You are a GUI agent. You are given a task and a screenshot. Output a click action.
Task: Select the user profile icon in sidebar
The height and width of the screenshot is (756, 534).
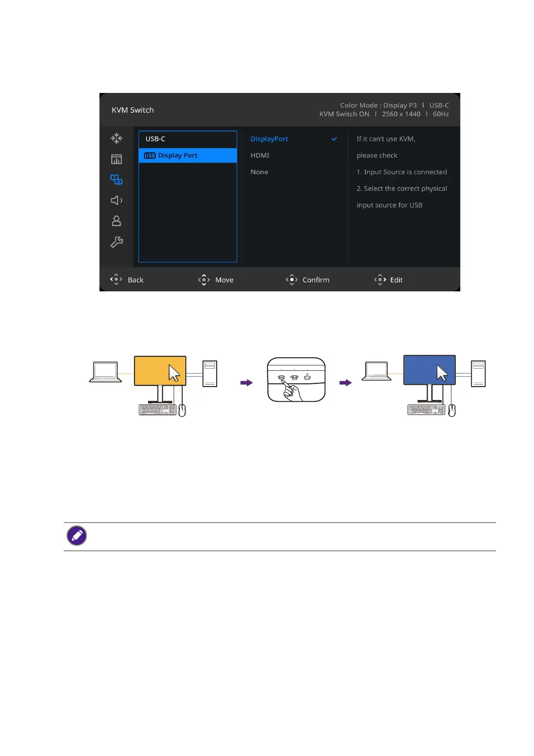116,221
